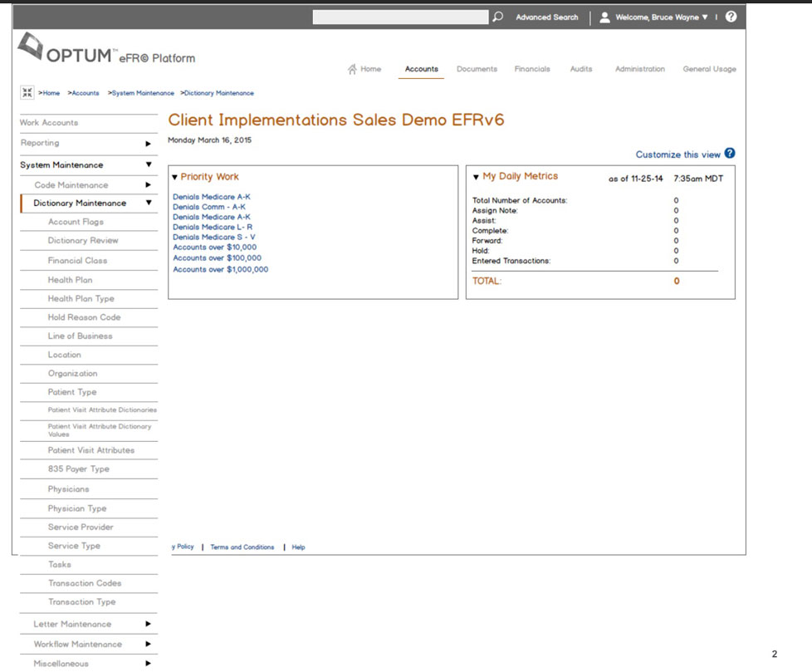The width and height of the screenshot is (812, 672).
Task: Click Customize this view link
Action: 677,155
